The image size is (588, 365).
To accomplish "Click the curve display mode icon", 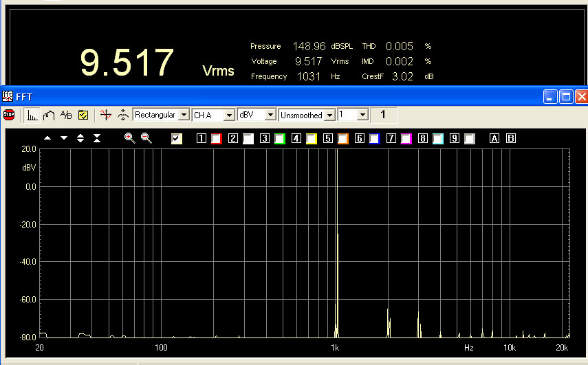I will [x=49, y=115].
